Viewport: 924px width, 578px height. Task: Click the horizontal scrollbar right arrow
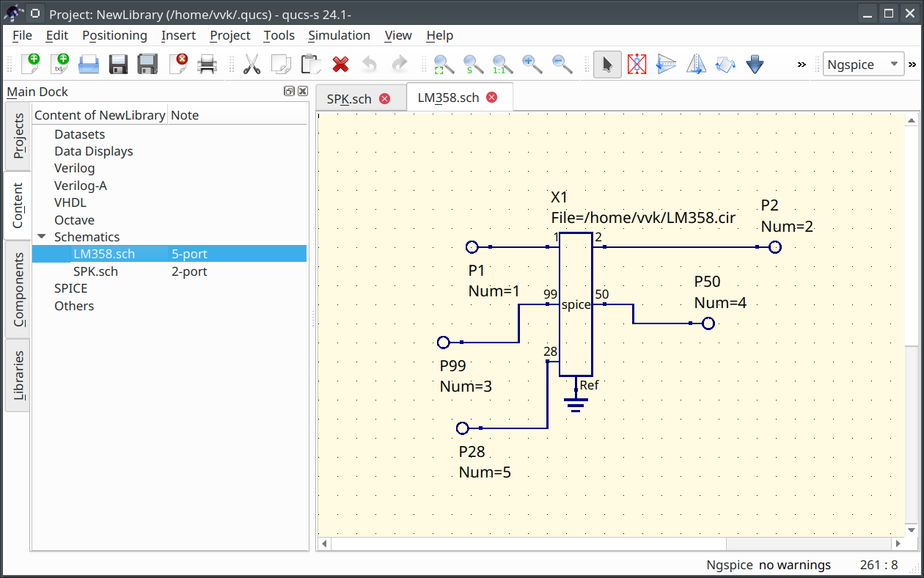(898, 544)
